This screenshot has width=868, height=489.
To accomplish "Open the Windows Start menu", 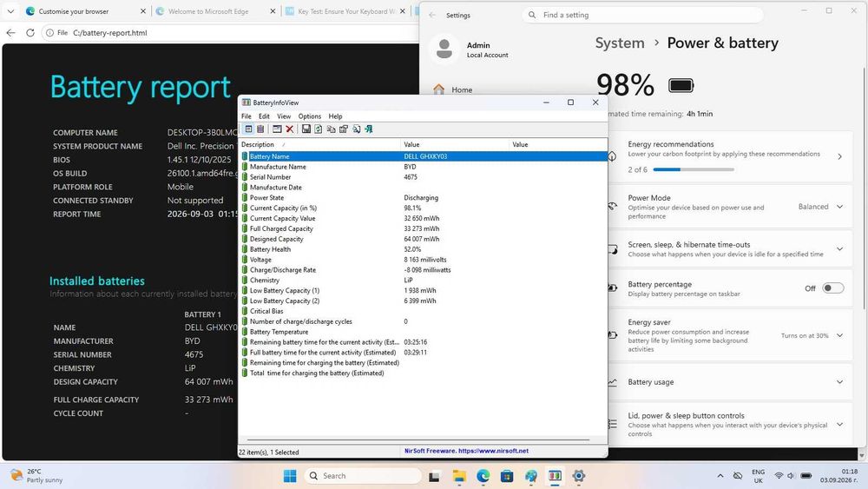I will tap(290, 476).
